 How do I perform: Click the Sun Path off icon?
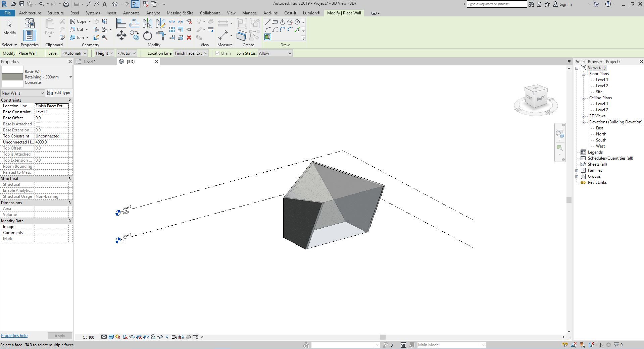pos(118,337)
